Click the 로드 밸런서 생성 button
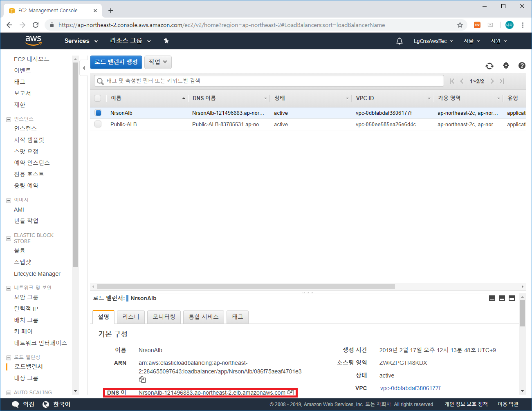 point(116,62)
